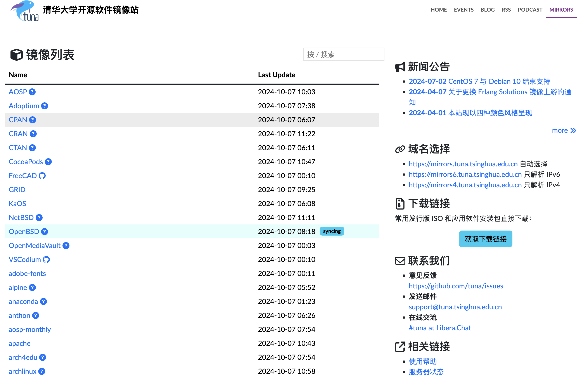Focus the mirror search input field
The image size is (588, 379).
pos(344,54)
